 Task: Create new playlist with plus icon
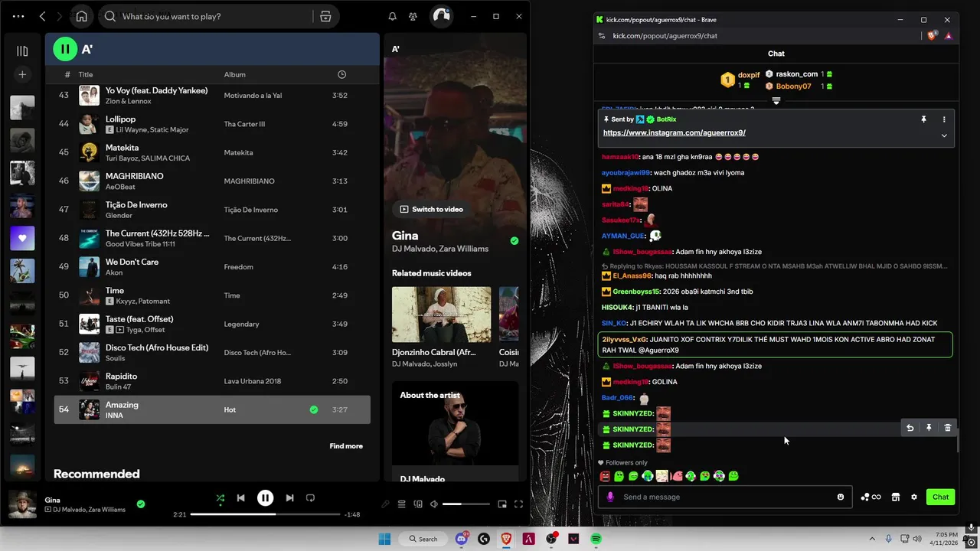(22, 74)
